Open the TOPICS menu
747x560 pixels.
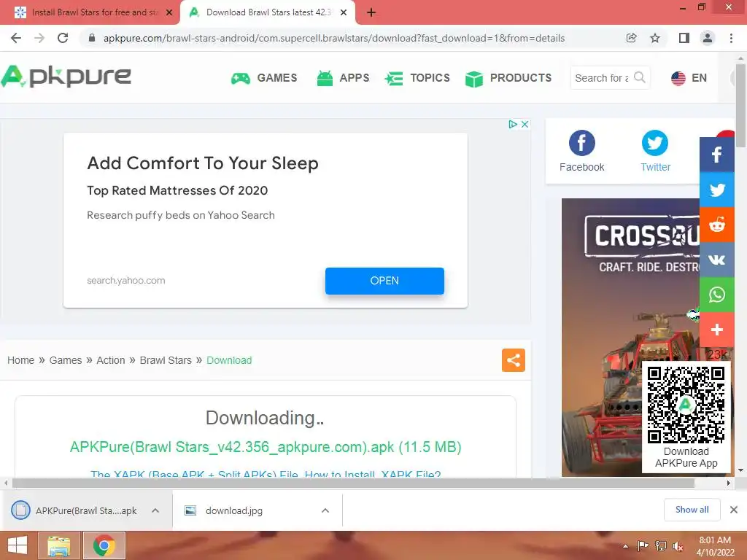(417, 78)
